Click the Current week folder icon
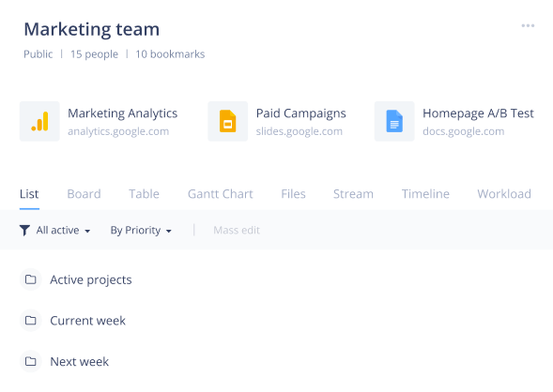Viewport: 553px width, 392px height. coord(31,321)
